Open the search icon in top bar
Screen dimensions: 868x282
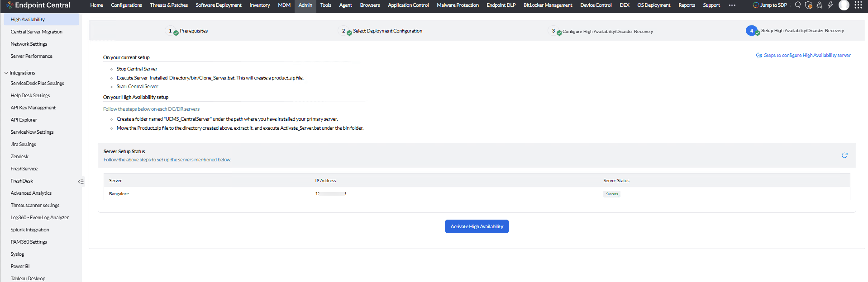coord(798,5)
